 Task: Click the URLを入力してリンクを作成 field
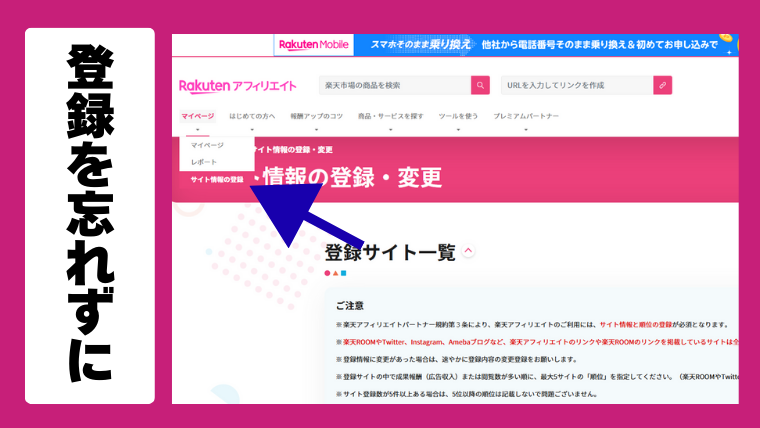coord(576,86)
